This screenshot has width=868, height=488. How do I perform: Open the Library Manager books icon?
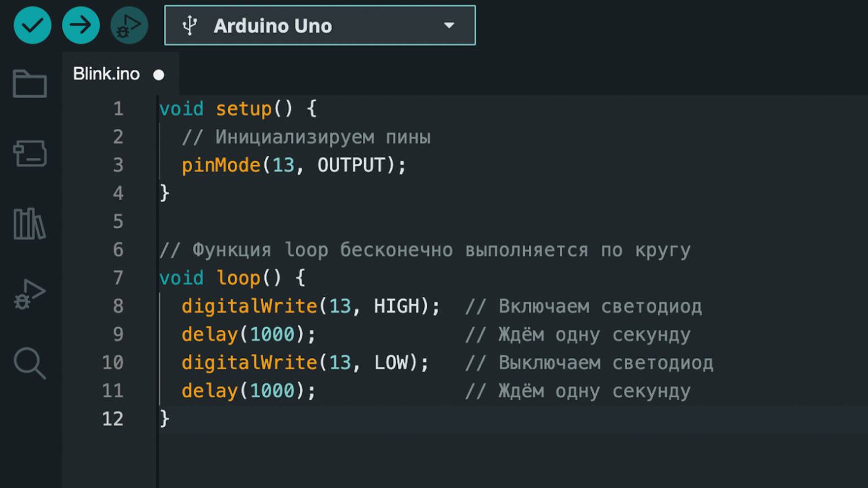[29, 224]
